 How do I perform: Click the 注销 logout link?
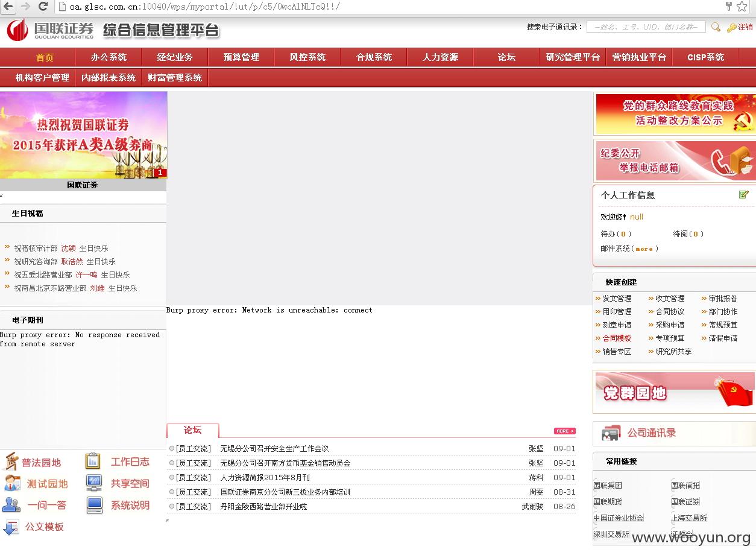[x=745, y=27]
